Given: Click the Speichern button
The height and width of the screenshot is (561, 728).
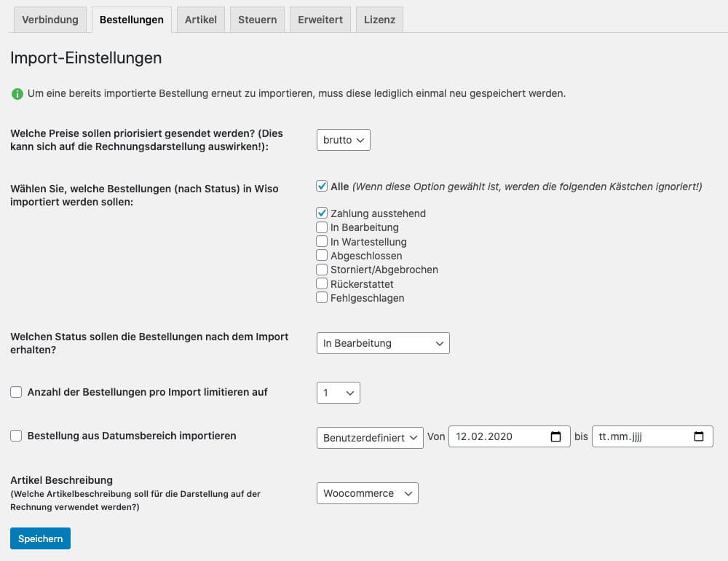Looking at the screenshot, I should click(x=40, y=538).
